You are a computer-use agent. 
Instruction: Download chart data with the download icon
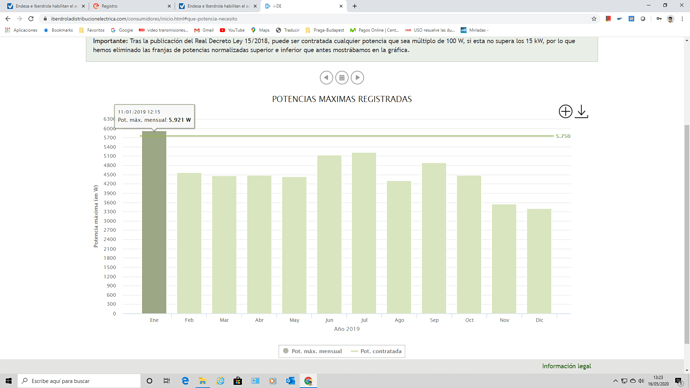(582, 111)
